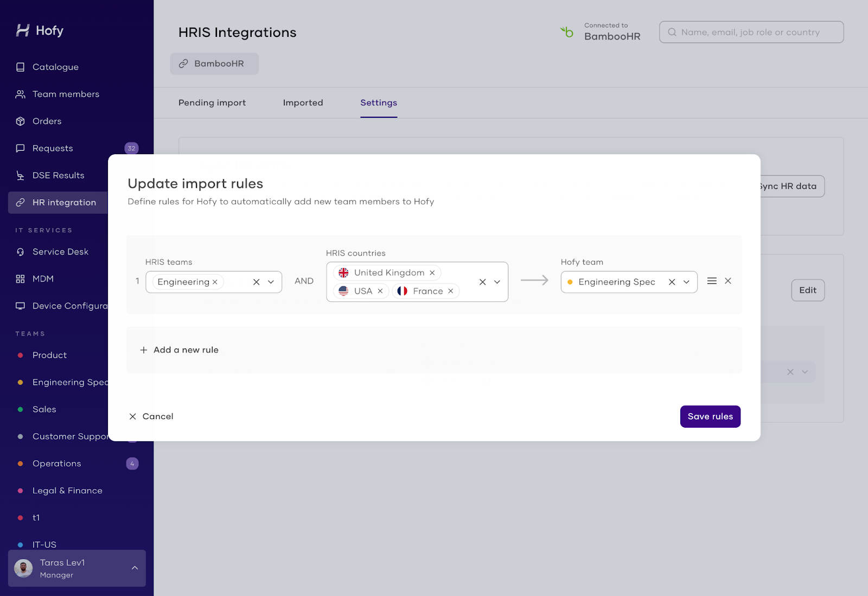Expand the HRIS teams dropdown
Viewport: 868px width, 596px height.
[271, 282]
